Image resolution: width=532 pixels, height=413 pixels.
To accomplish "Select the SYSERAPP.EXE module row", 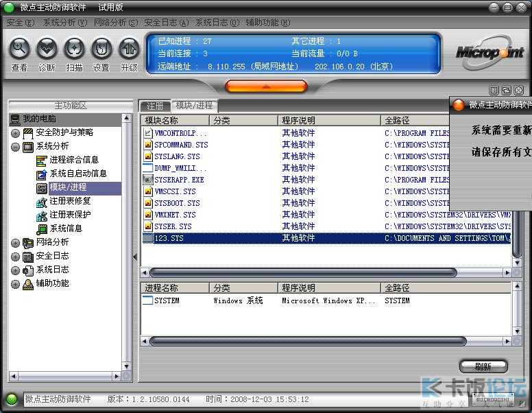I will [178, 180].
